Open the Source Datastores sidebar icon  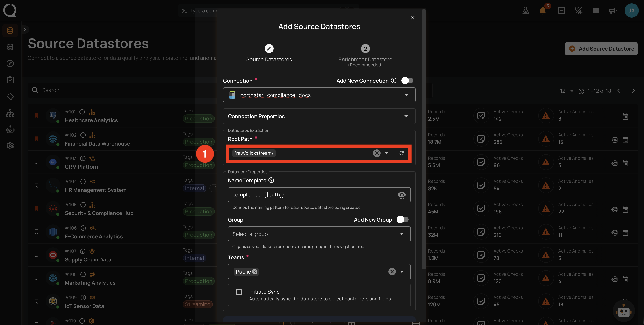point(10,31)
